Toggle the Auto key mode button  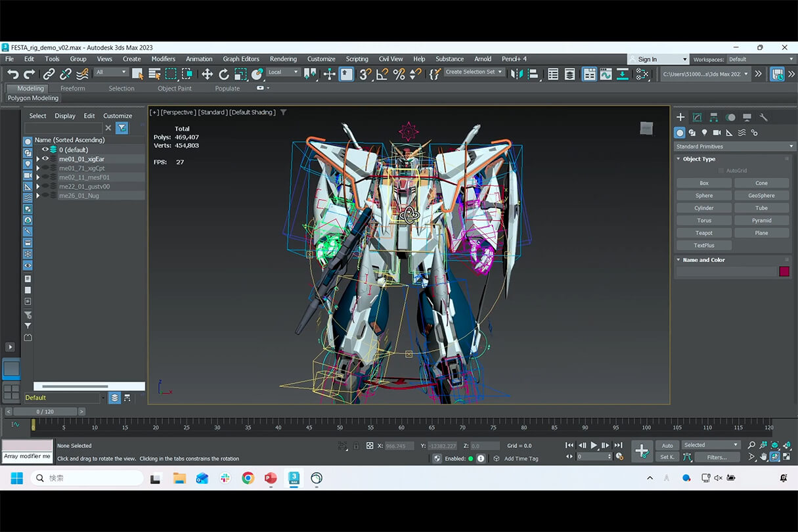click(x=667, y=445)
